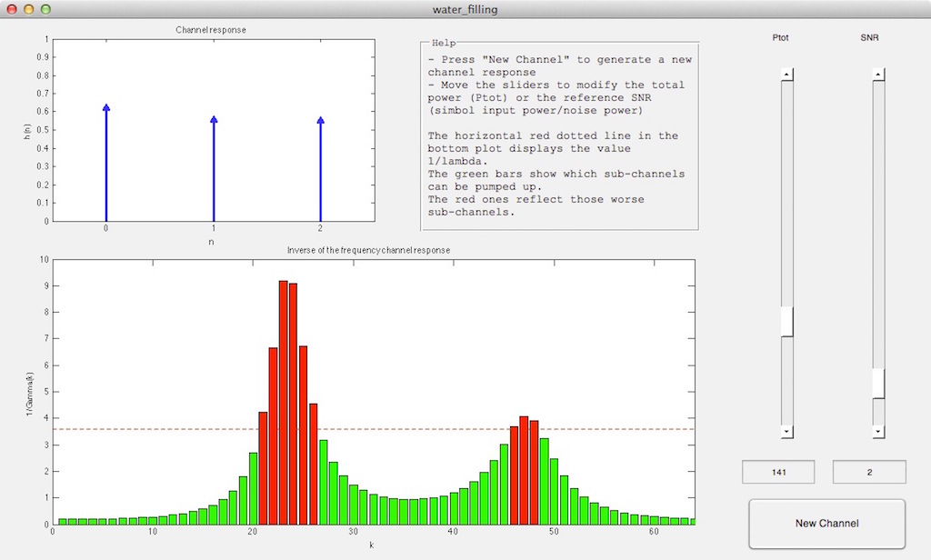Click the water_filling window title
Viewport: 931px width, 560px height.
[465, 9]
